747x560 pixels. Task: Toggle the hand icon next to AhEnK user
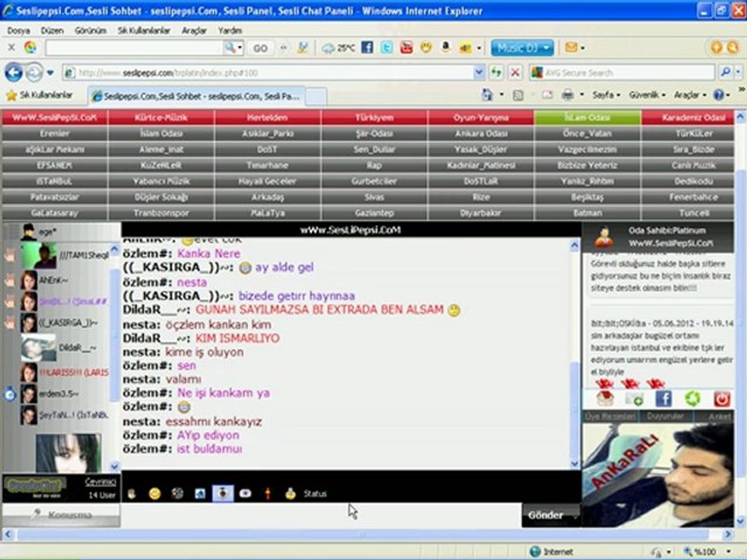click(9, 281)
